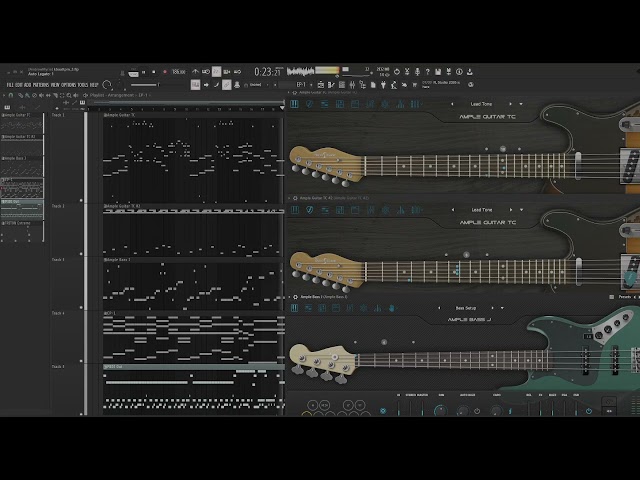Click the tempo value field

(178, 72)
